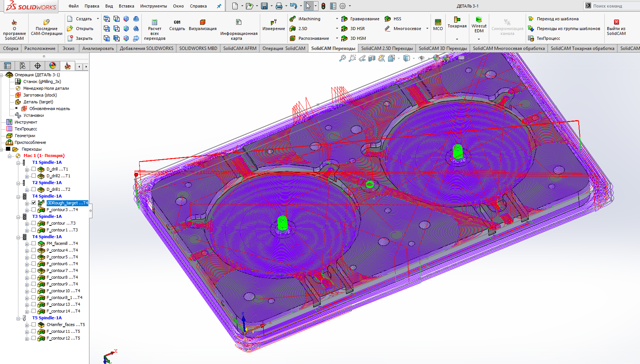Open the iMachining dropdown arrow
The height and width of the screenshot is (364, 640).
tap(337, 19)
